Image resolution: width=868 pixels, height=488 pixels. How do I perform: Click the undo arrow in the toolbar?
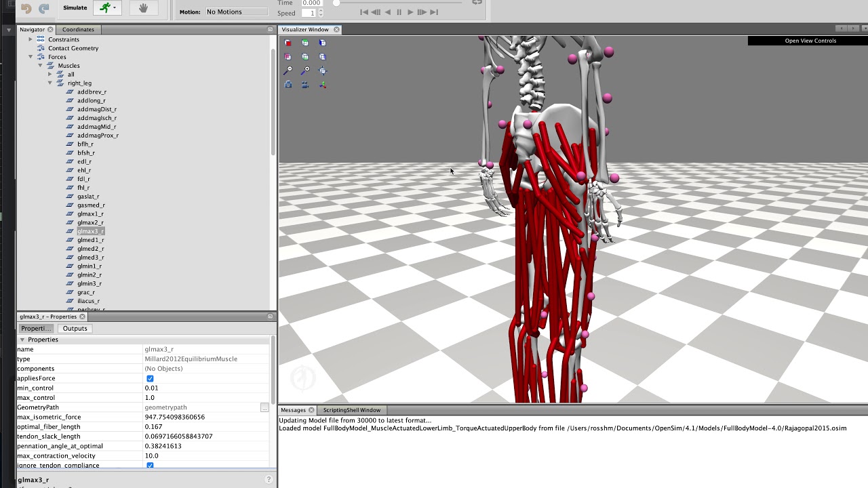point(26,9)
